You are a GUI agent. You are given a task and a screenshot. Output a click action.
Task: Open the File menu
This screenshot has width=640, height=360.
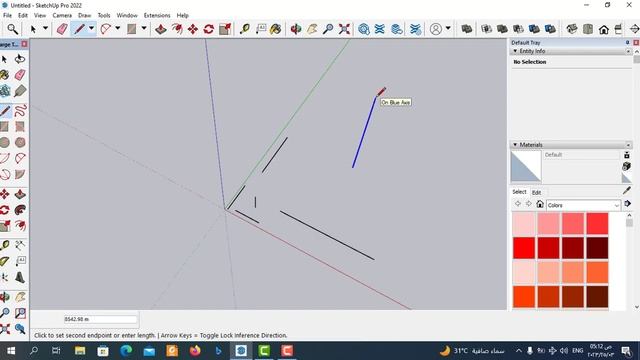pyautogui.click(x=7, y=16)
